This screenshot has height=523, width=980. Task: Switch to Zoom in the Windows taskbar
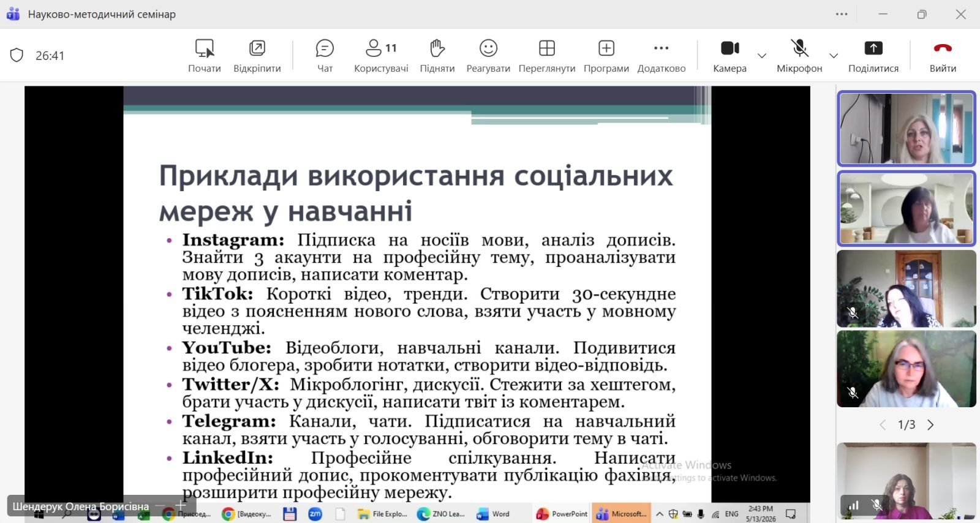click(315, 514)
